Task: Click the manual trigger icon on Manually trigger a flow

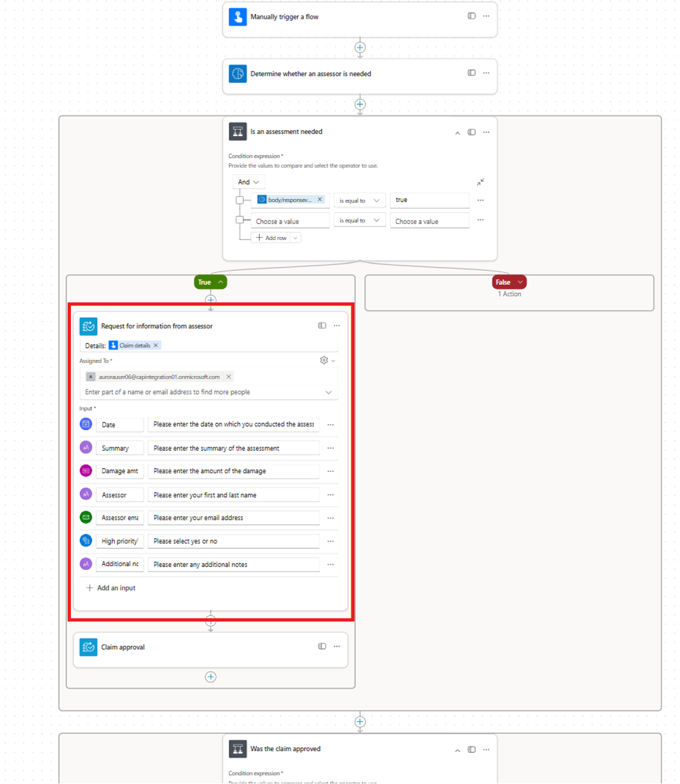Action: click(x=237, y=16)
